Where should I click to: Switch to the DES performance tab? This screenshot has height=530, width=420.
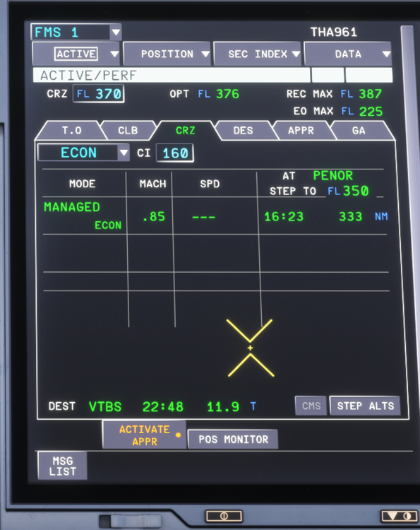point(243,131)
